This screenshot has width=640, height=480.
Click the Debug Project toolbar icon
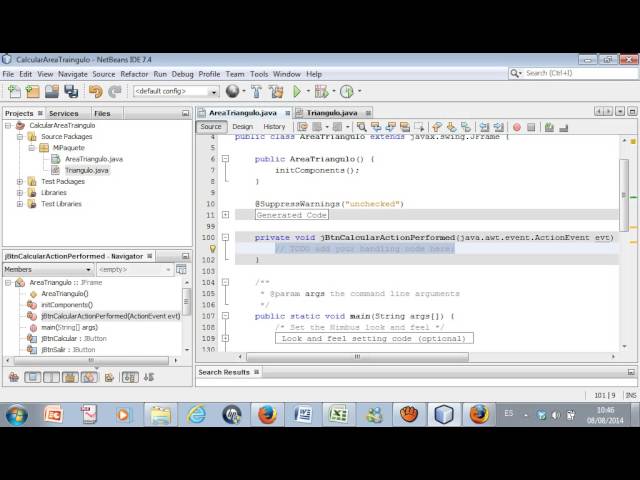[321, 91]
